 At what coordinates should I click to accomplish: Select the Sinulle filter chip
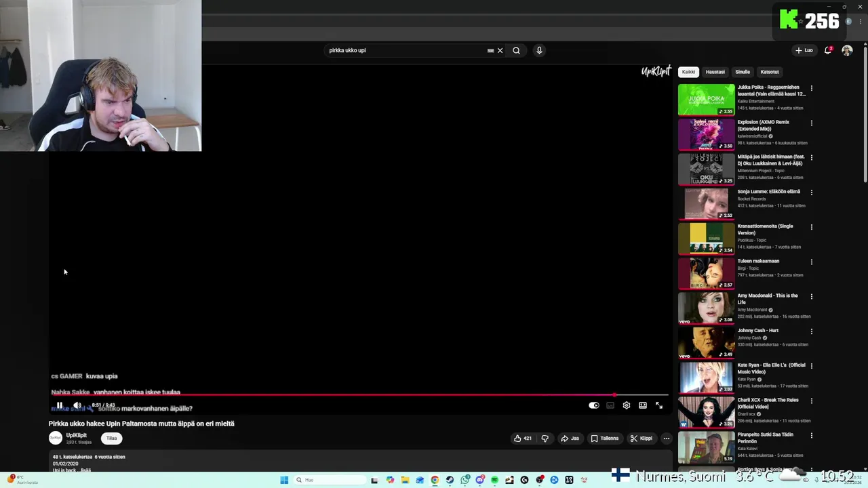[743, 72]
